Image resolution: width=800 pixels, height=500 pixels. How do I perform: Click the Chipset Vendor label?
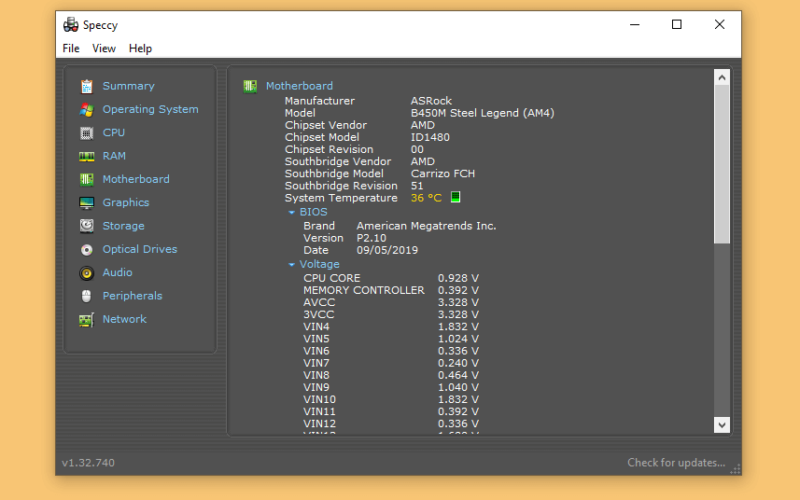click(326, 125)
